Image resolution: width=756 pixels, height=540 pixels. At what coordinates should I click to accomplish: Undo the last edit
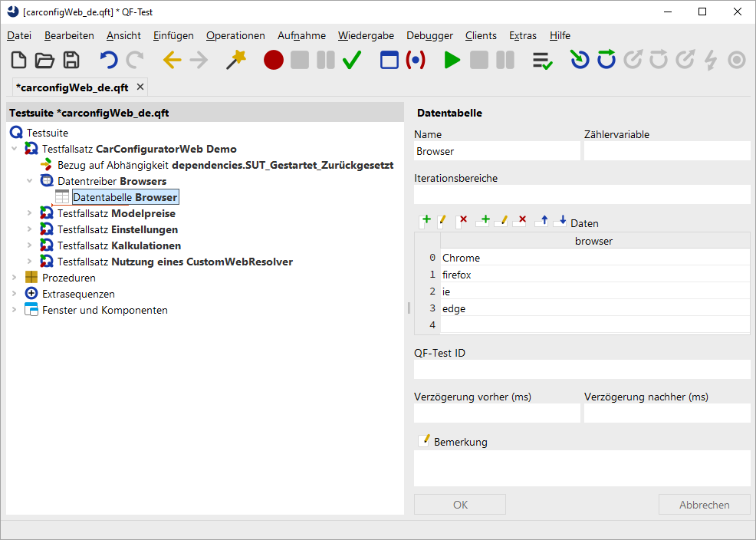click(108, 61)
